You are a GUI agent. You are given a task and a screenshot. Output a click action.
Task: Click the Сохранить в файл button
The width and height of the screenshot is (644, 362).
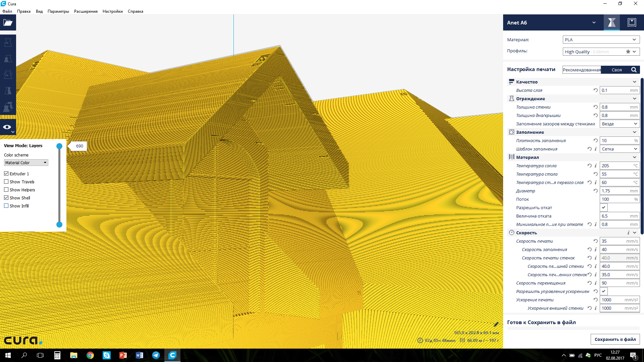pyautogui.click(x=615, y=339)
